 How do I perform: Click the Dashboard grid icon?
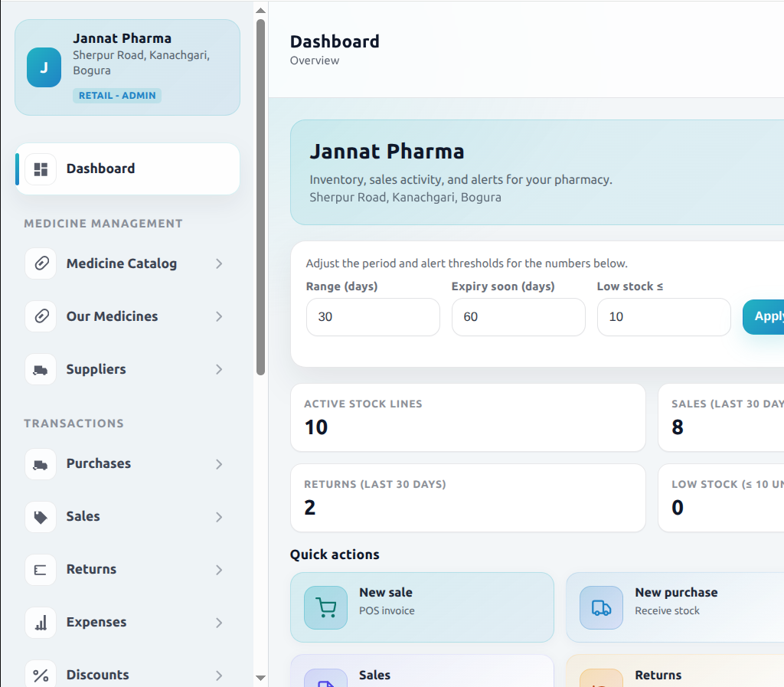point(41,169)
